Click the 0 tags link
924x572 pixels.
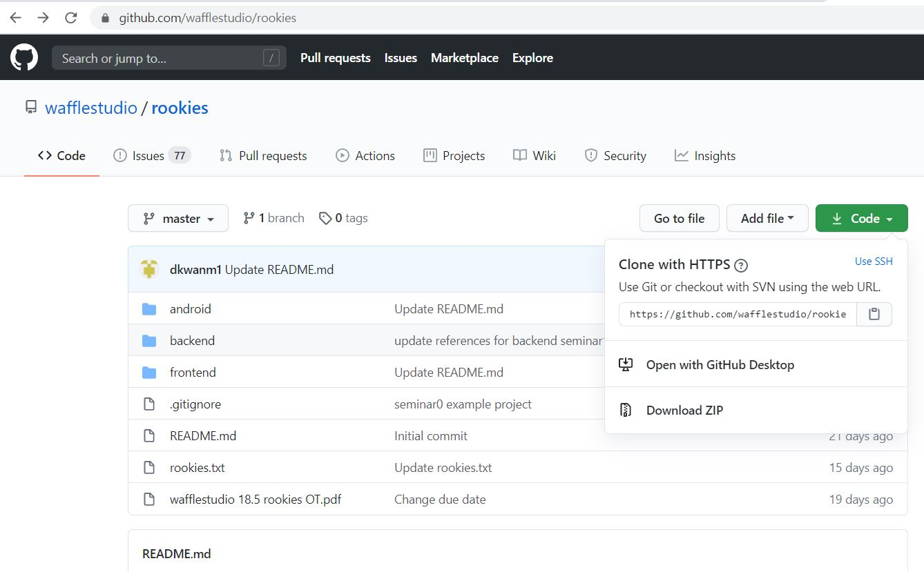click(x=343, y=218)
